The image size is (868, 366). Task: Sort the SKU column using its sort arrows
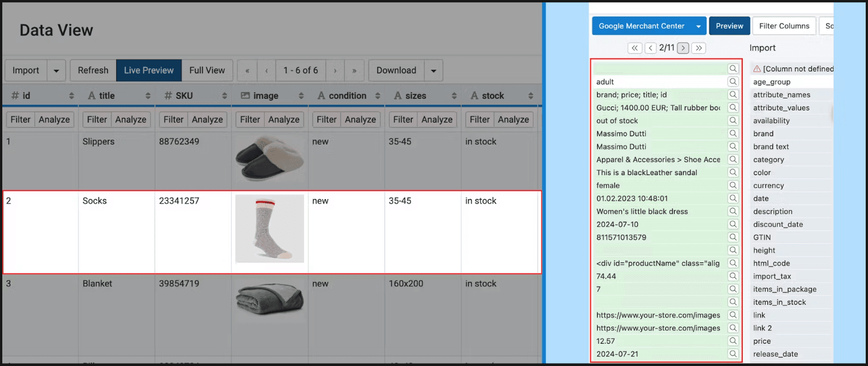(x=224, y=96)
